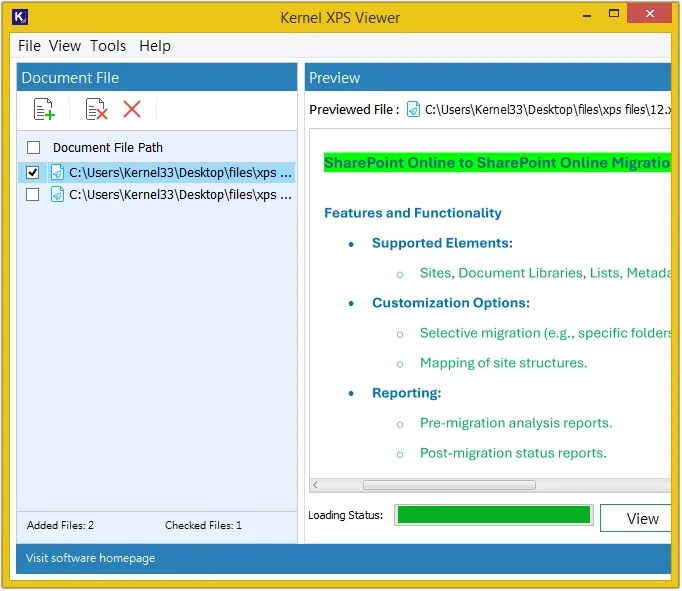The image size is (682, 591).
Task: Click the preview scrollbar left arrow
Action: pos(316,485)
